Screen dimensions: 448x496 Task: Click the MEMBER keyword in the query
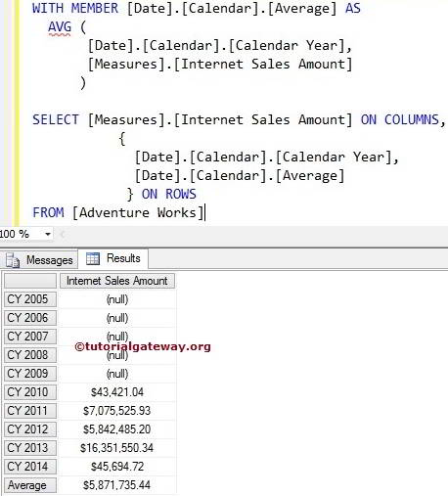pyautogui.click(x=95, y=8)
